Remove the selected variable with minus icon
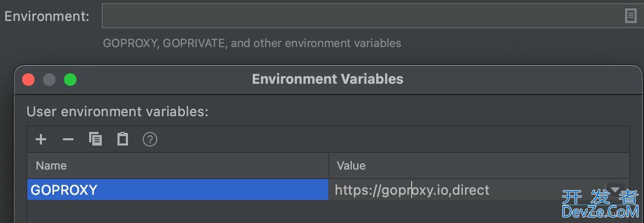644x223 pixels. click(x=68, y=139)
